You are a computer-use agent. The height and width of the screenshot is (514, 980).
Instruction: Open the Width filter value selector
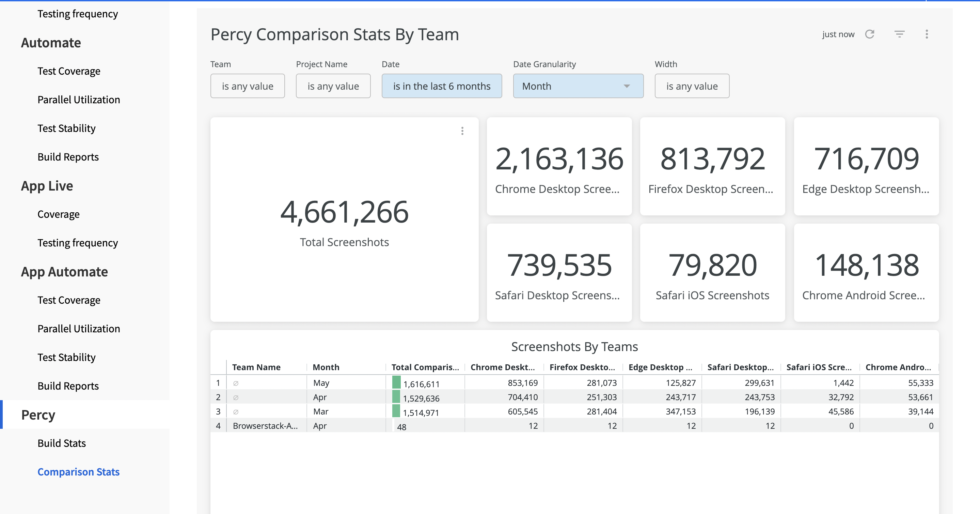click(x=692, y=86)
